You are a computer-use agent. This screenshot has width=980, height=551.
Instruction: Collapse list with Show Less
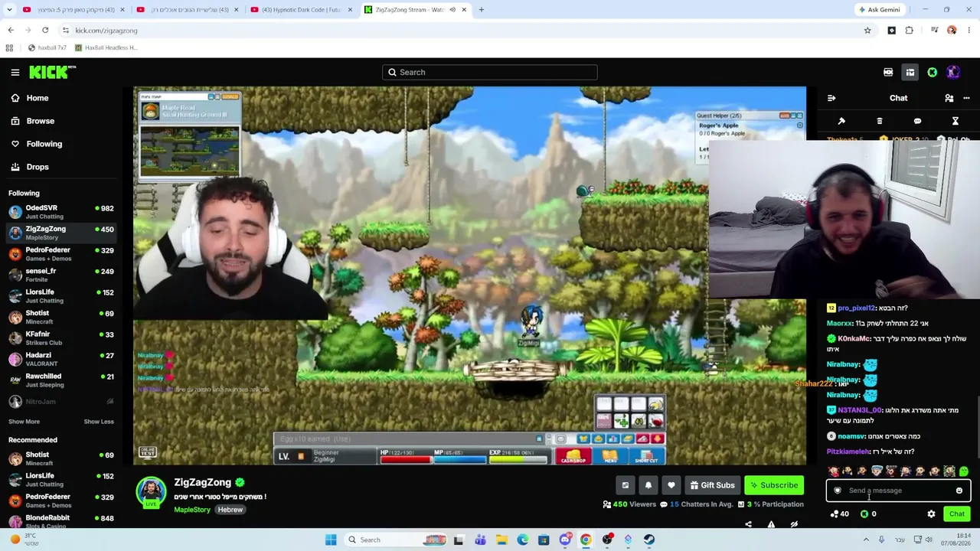[x=99, y=422]
